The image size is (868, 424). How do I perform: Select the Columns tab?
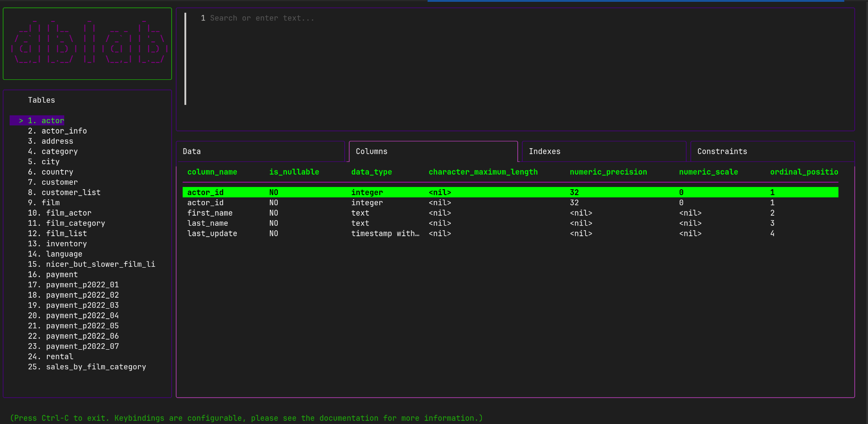pyautogui.click(x=433, y=151)
